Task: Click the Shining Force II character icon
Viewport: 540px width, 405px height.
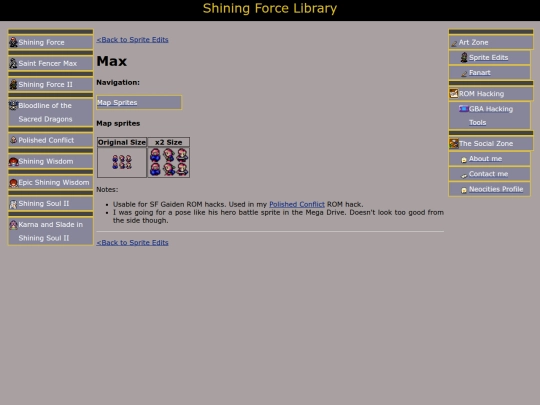Action: click(x=13, y=84)
